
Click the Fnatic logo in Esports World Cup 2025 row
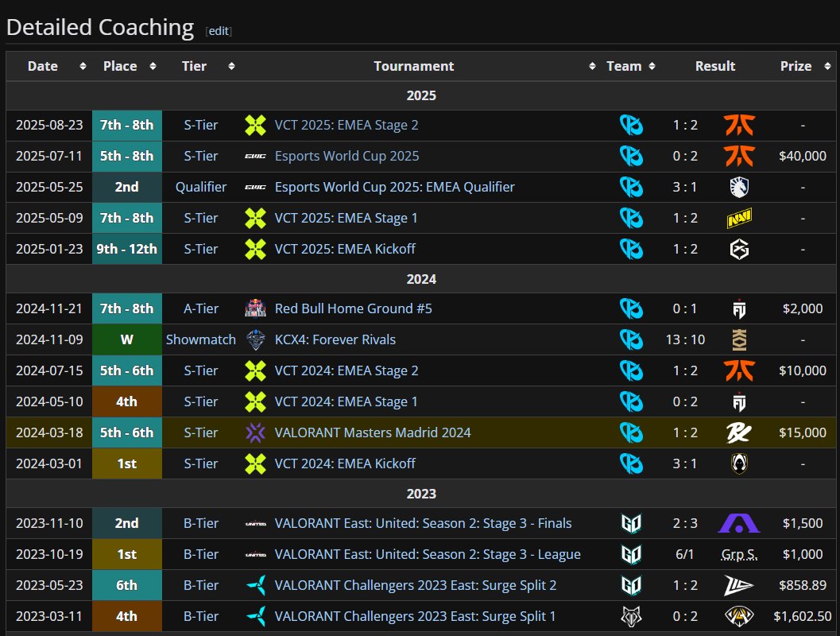(739, 156)
